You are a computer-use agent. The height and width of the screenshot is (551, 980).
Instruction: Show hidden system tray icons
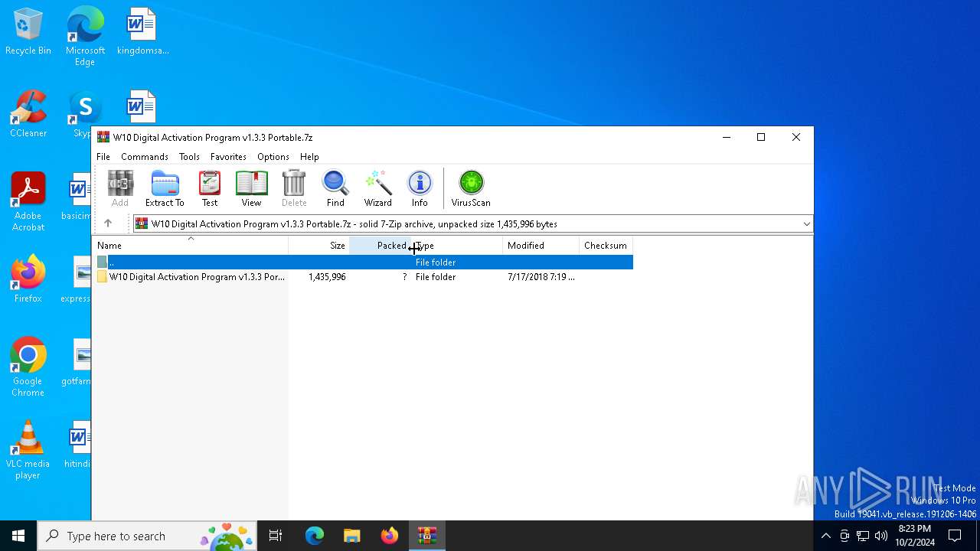point(825,536)
